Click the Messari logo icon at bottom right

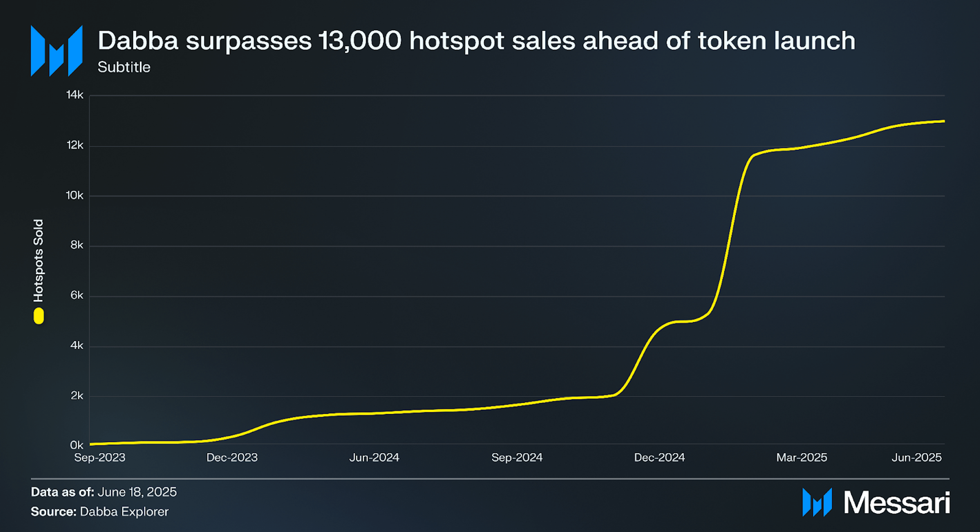pos(817,502)
